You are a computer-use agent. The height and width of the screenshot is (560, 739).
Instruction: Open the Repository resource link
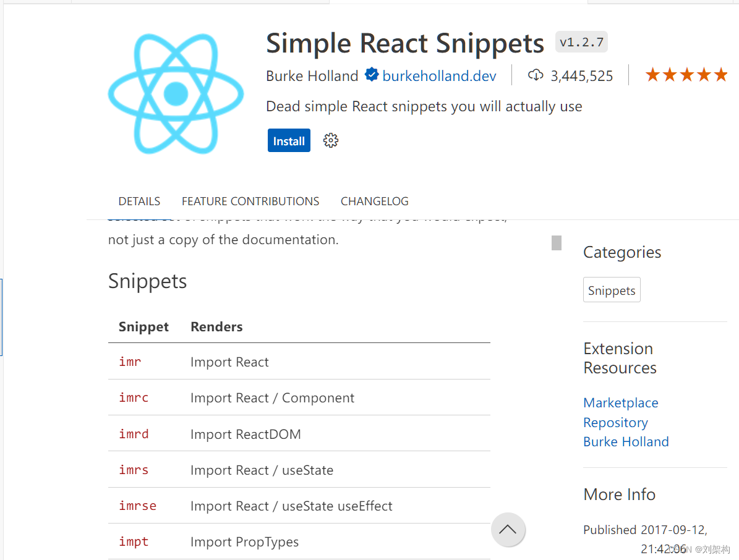tap(615, 423)
